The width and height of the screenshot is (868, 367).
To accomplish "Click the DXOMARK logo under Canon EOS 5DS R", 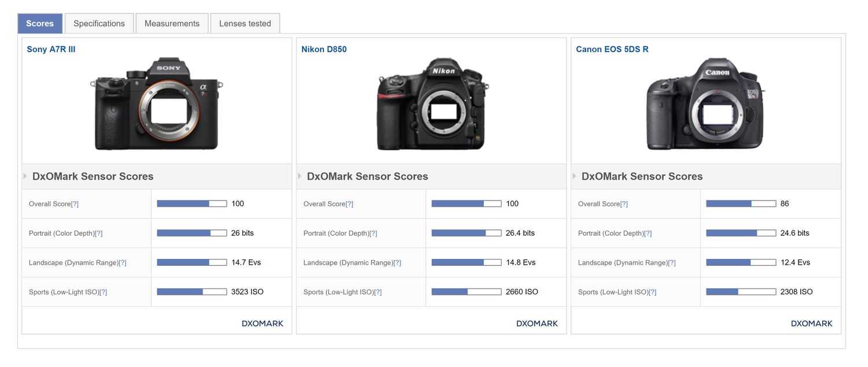I will coord(812,324).
